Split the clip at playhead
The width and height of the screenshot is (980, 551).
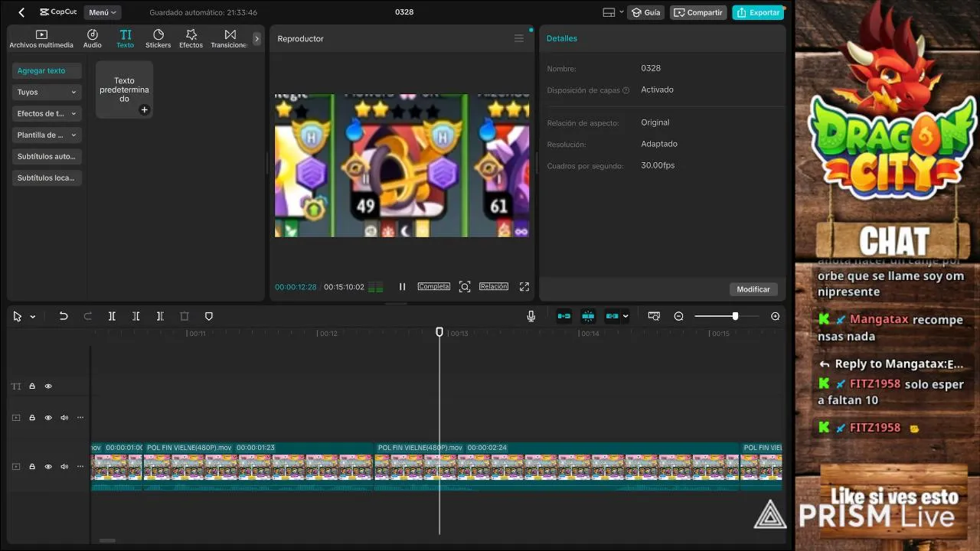click(x=112, y=316)
